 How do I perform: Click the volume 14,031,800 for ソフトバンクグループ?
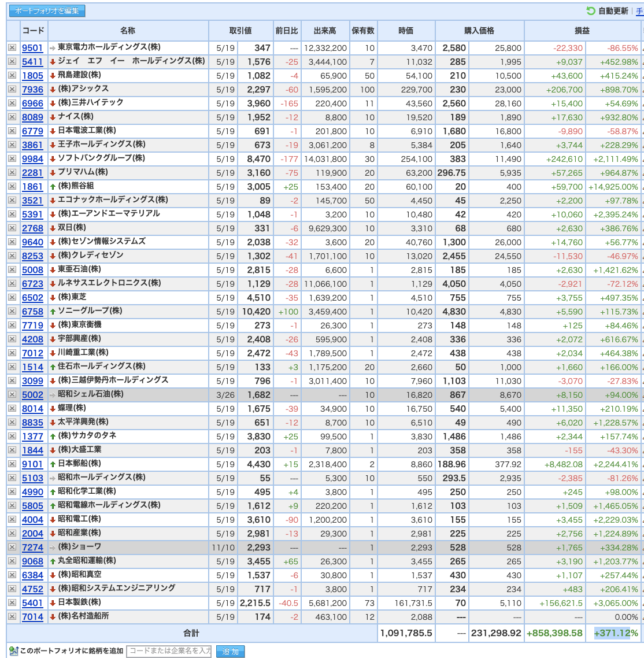[325, 159]
